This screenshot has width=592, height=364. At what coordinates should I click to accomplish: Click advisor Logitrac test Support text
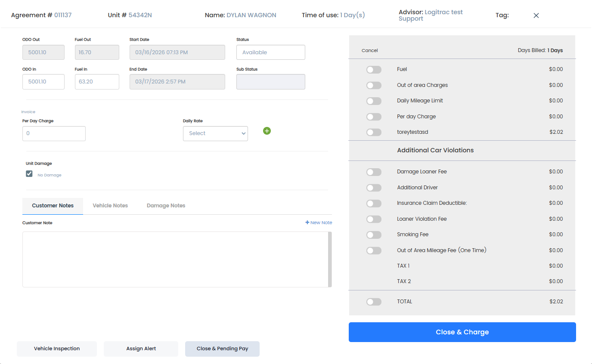tap(431, 15)
